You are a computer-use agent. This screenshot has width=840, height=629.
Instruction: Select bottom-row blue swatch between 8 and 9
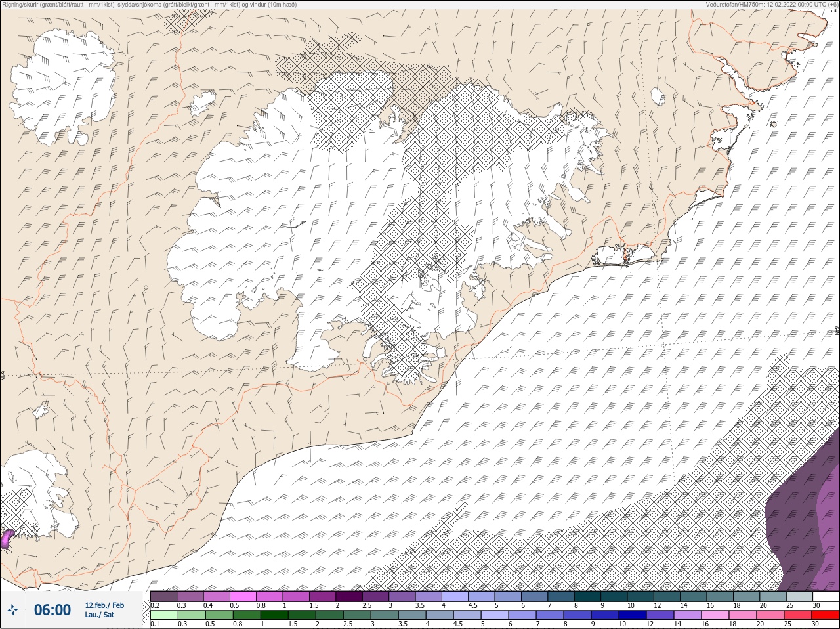(577, 615)
